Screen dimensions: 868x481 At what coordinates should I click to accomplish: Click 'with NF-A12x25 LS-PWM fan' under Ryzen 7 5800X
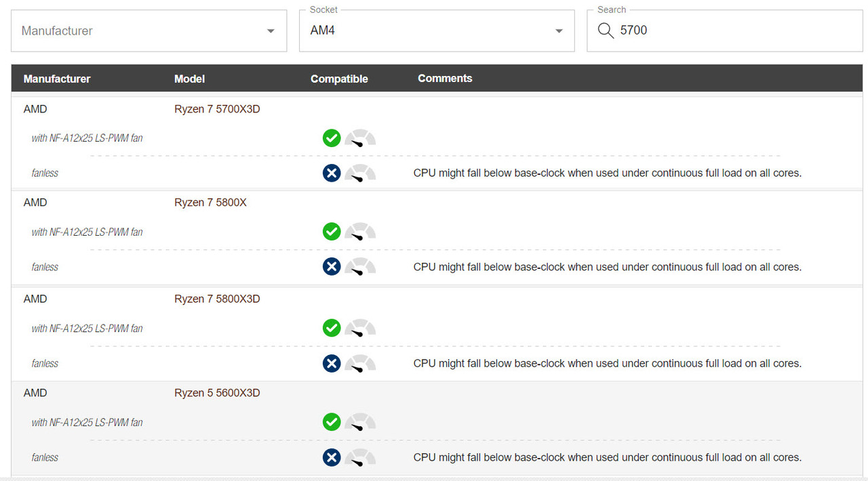[x=87, y=232]
